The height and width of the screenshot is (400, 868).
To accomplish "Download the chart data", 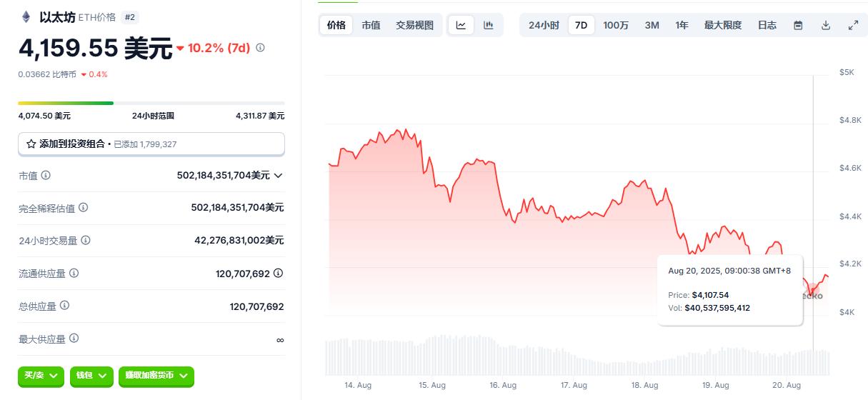I will tap(826, 25).
